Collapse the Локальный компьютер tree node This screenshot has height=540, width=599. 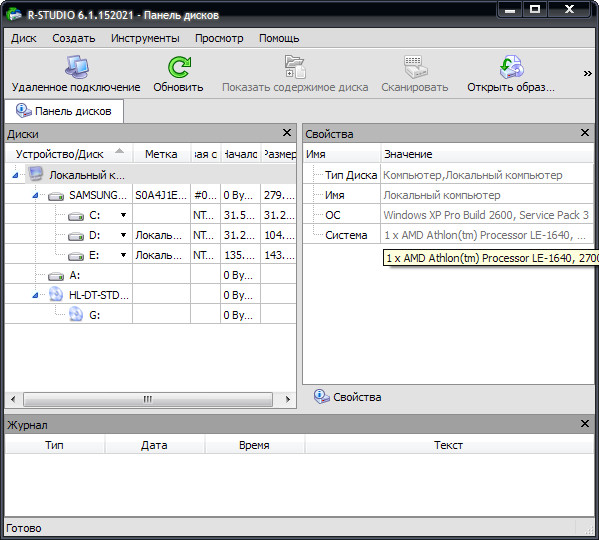click(15, 175)
